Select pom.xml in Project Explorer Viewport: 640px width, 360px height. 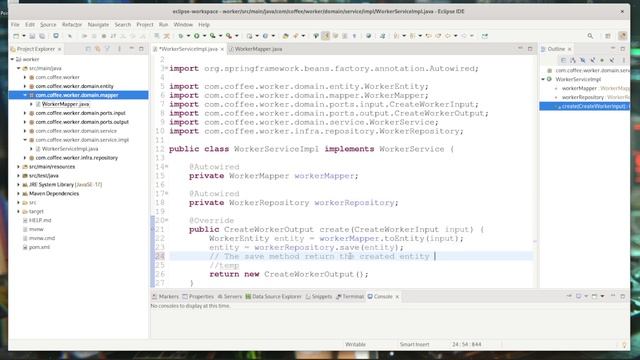tap(39, 247)
